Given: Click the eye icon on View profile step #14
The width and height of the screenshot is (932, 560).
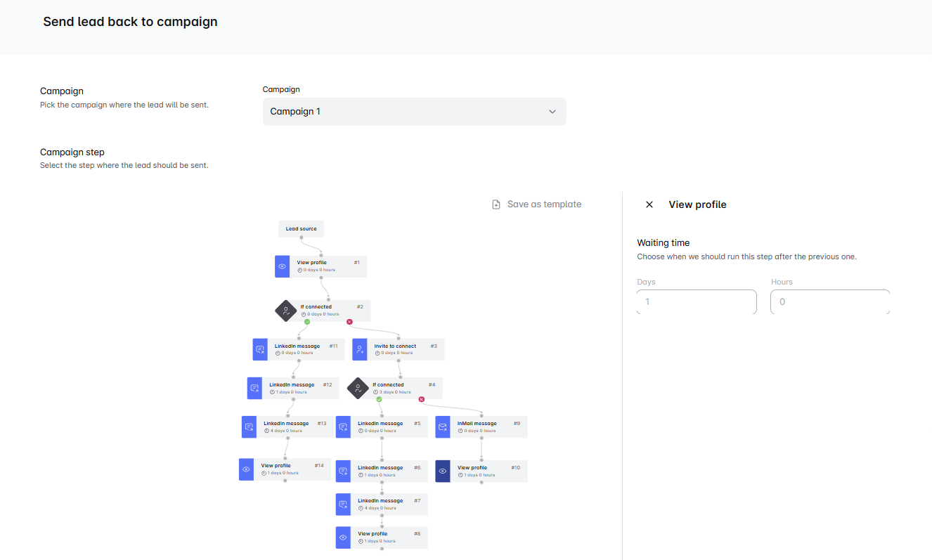Looking at the screenshot, I should coord(246,469).
